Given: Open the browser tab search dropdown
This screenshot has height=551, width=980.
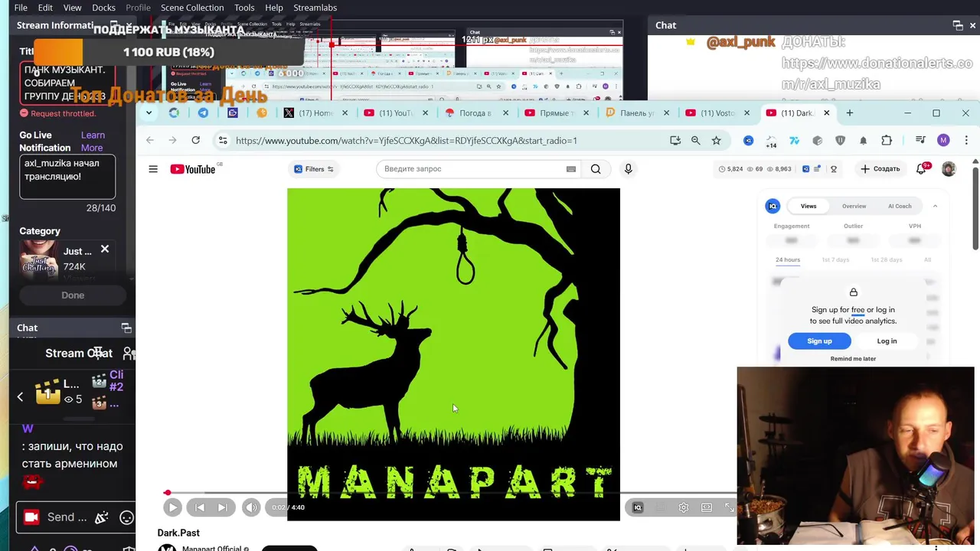Looking at the screenshot, I should 149,113.
